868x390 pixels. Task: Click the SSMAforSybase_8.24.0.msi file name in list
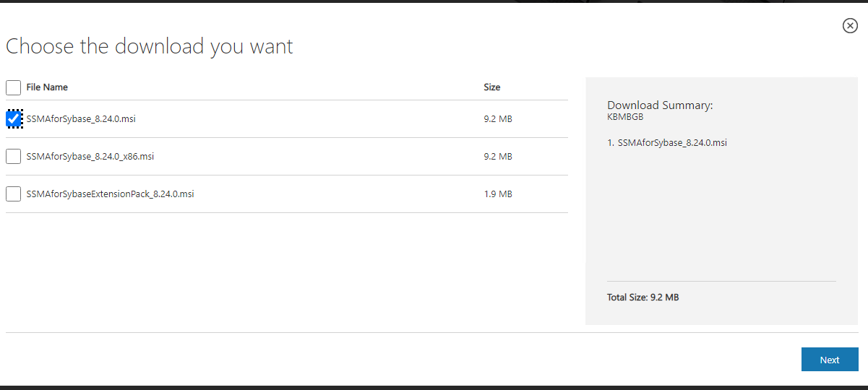[81, 118]
